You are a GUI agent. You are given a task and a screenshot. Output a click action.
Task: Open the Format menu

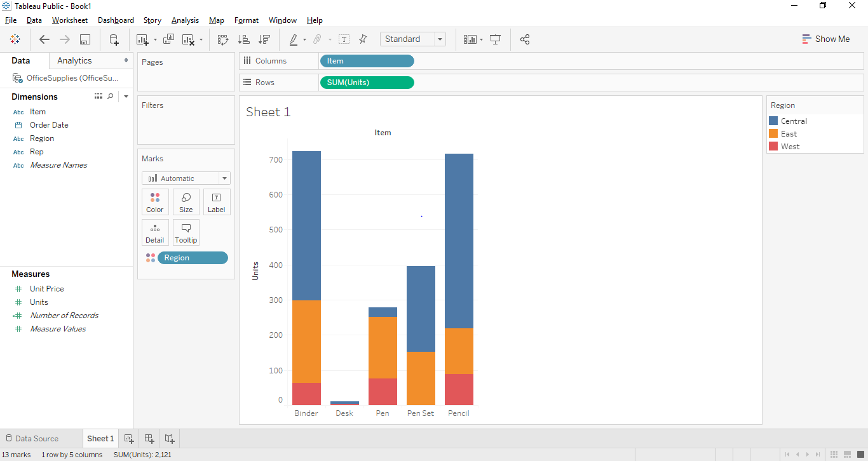247,20
